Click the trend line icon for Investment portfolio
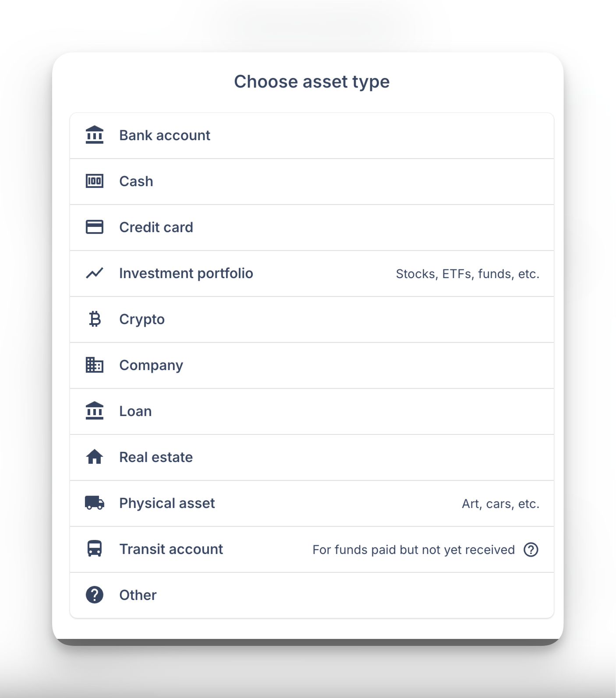This screenshot has height=698, width=616. click(x=95, y=273)
